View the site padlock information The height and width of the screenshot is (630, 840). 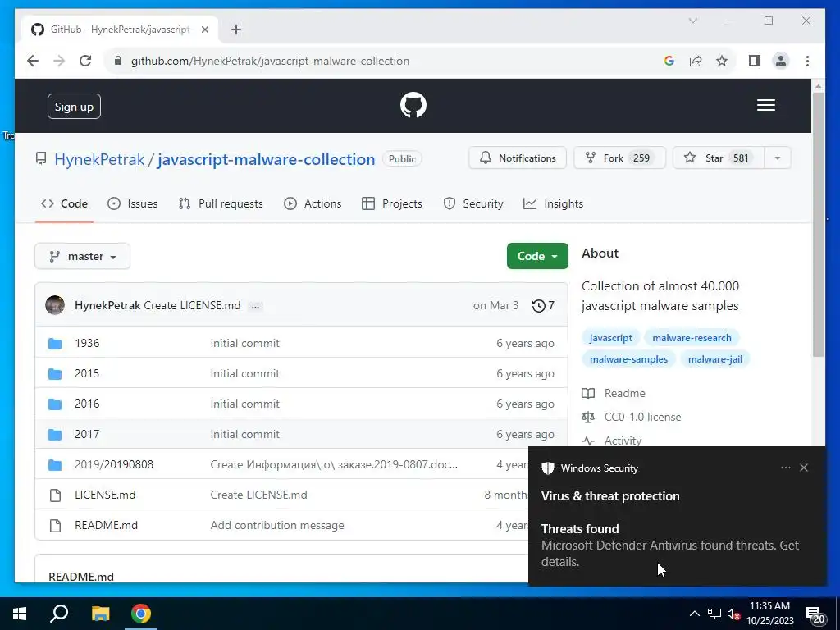(118, 61)
